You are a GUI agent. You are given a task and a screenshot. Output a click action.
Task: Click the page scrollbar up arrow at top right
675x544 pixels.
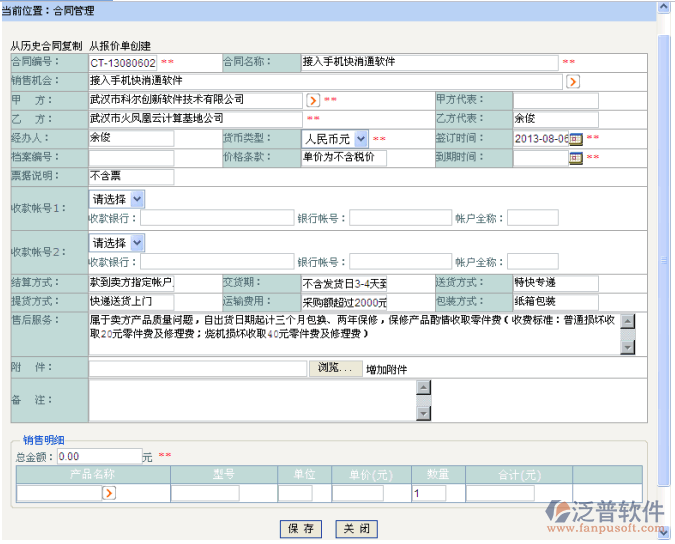coord(663,7)
